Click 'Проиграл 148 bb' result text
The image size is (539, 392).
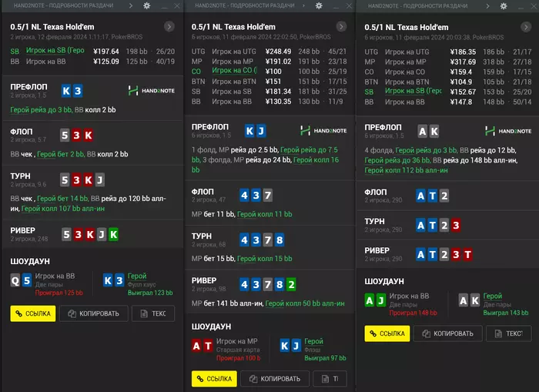413,313
